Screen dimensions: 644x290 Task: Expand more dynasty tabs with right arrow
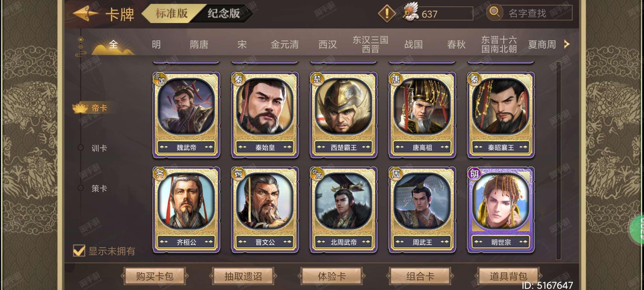(x=567, y=44)
